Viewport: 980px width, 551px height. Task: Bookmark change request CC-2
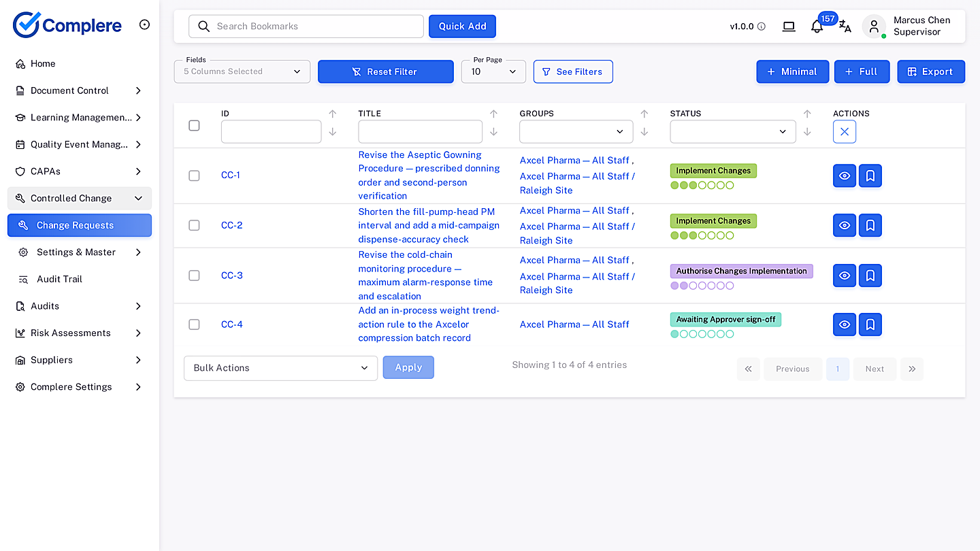coord(870,225)
